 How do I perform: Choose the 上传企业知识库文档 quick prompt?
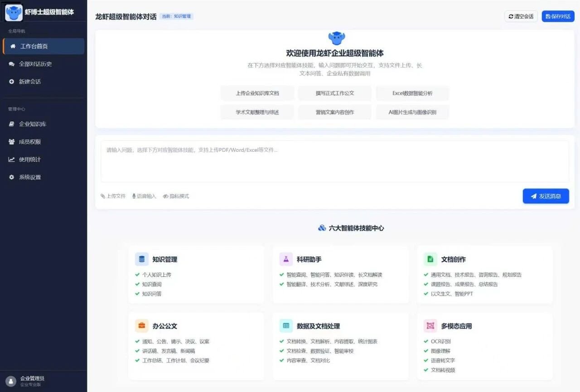tap(257, 93)
